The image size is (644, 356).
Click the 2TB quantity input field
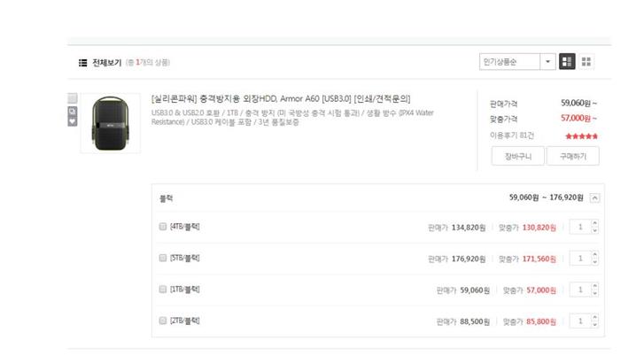point(580,321)
